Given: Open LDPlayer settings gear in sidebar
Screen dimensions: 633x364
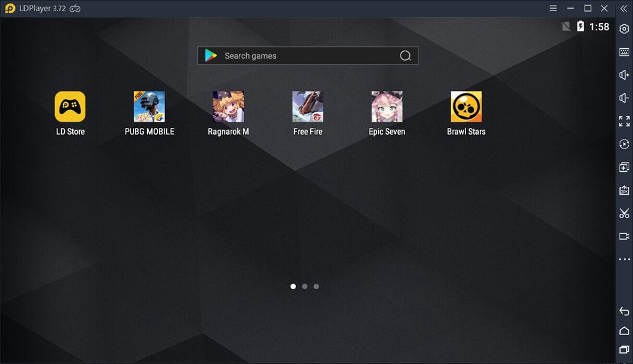Looking at the screenshot, I should pos(624,29).
